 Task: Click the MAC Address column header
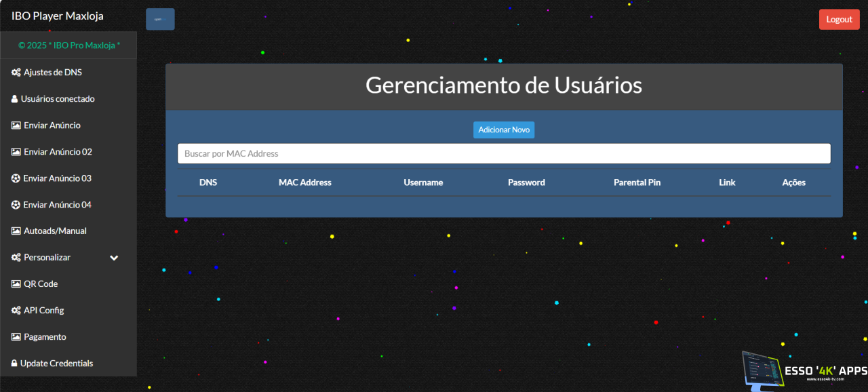pyautogui.click(x=304, y=182)
